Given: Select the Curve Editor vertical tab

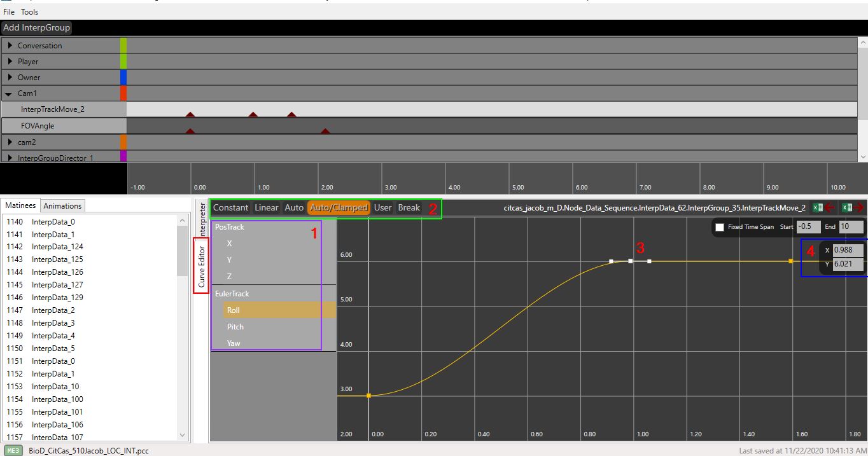Looking at the screenshot, I should click(x=201, y=265).
